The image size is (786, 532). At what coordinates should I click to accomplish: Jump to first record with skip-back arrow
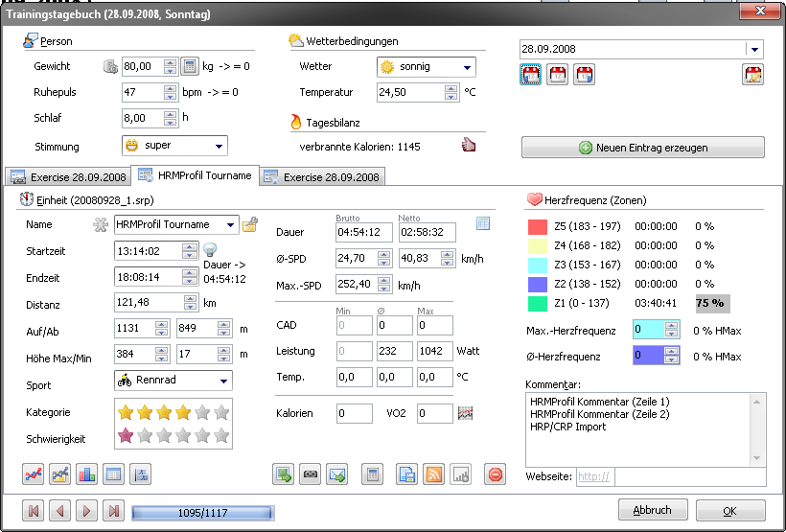coord(34,511)
